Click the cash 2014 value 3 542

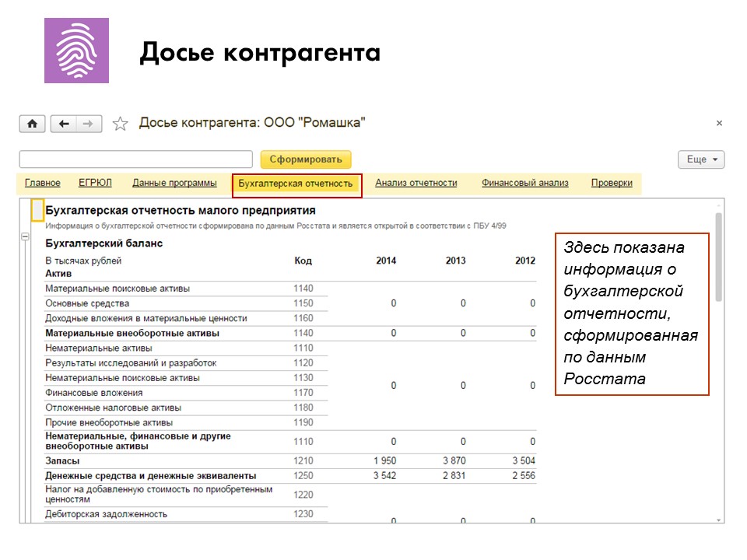(384, 476)
